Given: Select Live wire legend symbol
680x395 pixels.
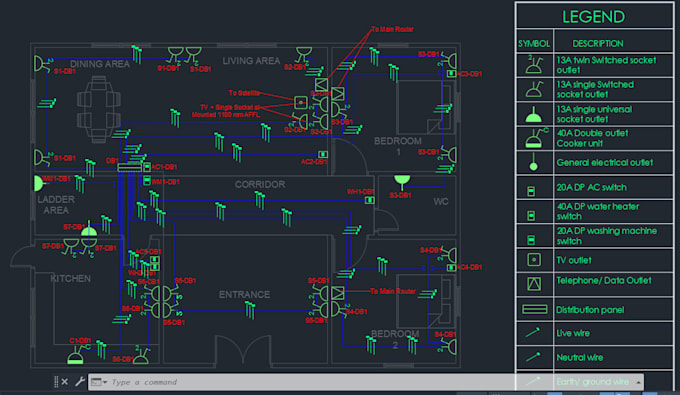Looking at the screenshot, I should [x=533, y=333].
